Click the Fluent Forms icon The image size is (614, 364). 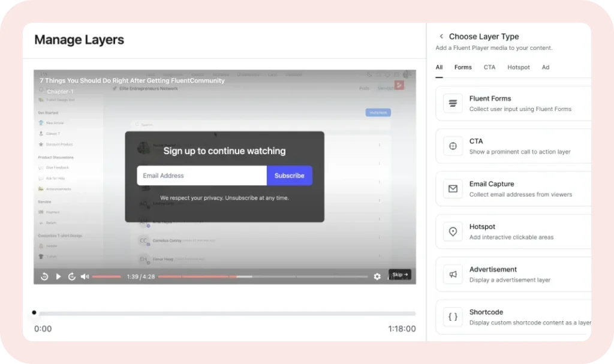[x=453, y=103]
